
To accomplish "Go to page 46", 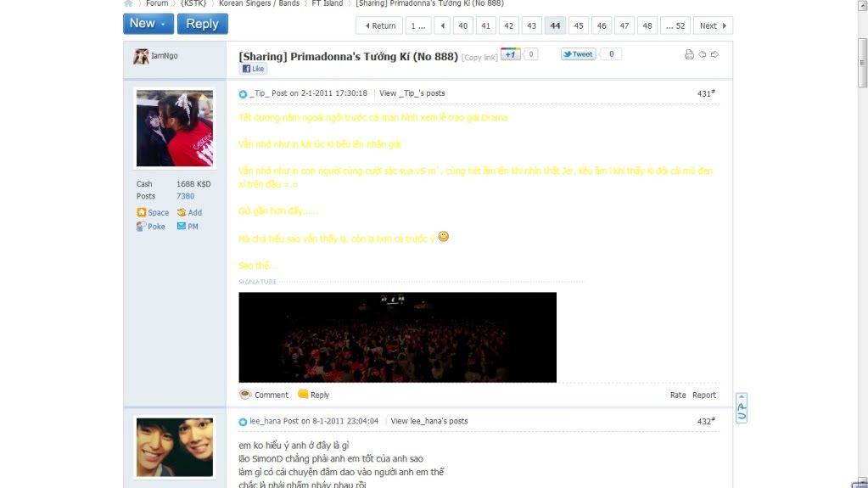I will 602,25.
